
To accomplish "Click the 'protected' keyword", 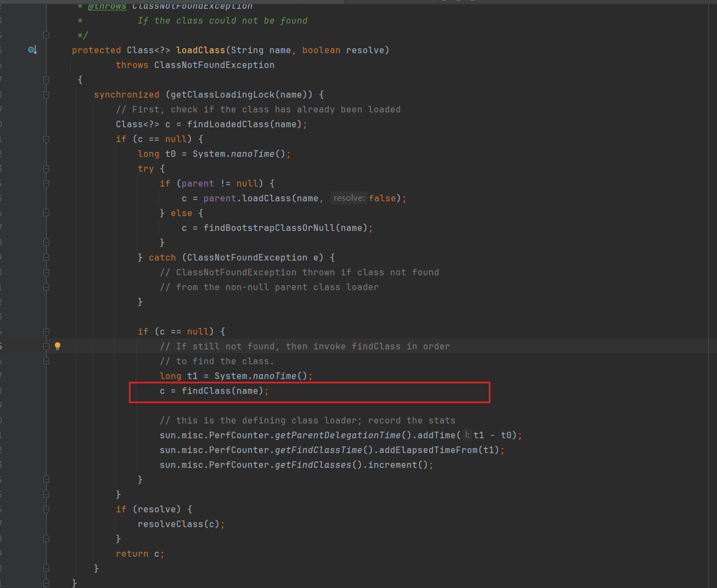I will click(97, 50).
